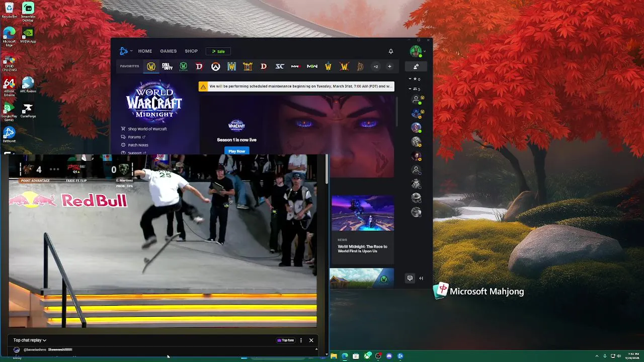Open the Forums link

point(133,137)
